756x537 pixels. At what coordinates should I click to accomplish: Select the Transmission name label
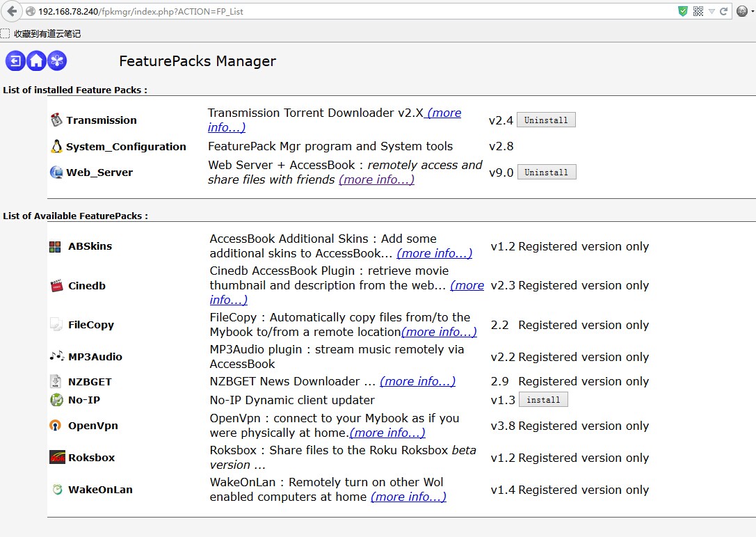click(x=102, y=120)
